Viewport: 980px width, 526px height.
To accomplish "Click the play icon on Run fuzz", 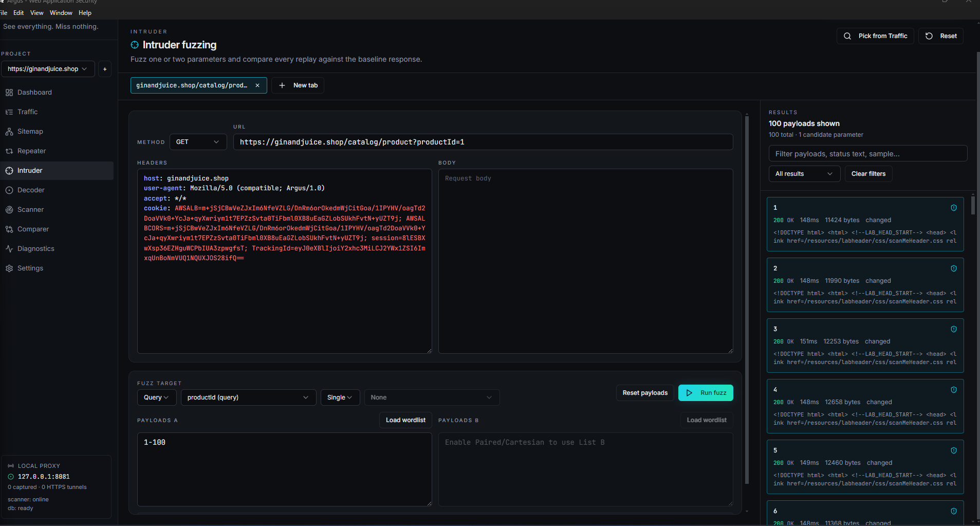I will pyautogui.click(x=690, y=393).
